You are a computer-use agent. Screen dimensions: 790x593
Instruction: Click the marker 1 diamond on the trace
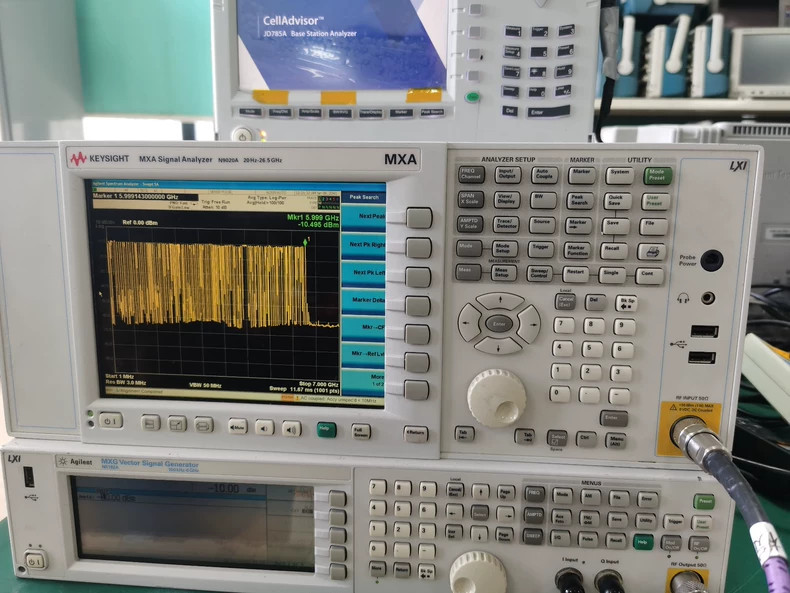tap(305, 243)
